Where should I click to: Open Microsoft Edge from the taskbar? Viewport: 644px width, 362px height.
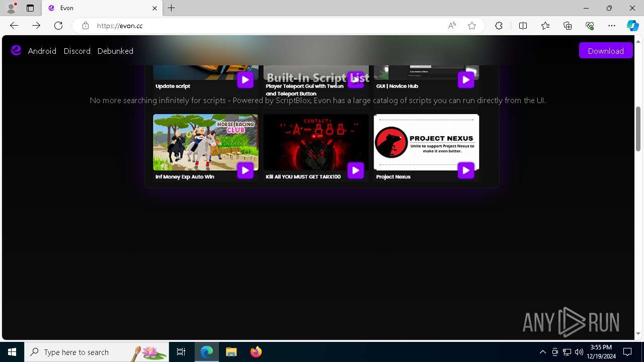[x=207, y=352]
